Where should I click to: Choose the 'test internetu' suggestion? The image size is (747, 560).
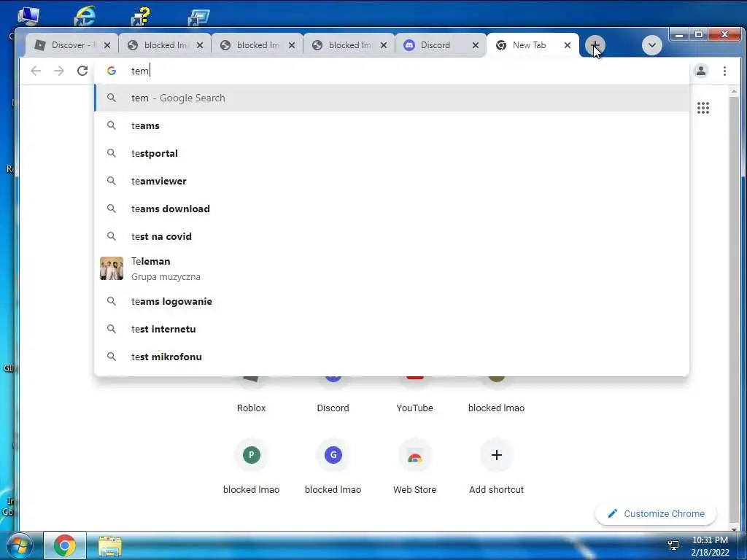pos(392,329)
